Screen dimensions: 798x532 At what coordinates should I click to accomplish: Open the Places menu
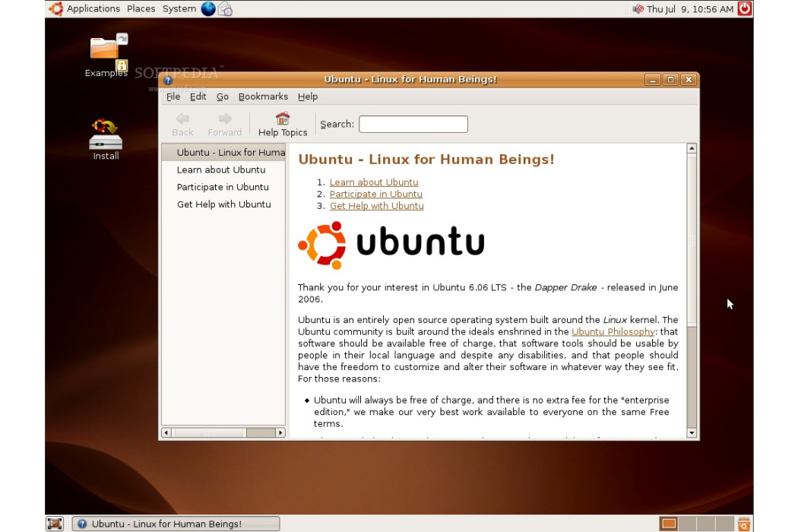[x=141, y=8]
